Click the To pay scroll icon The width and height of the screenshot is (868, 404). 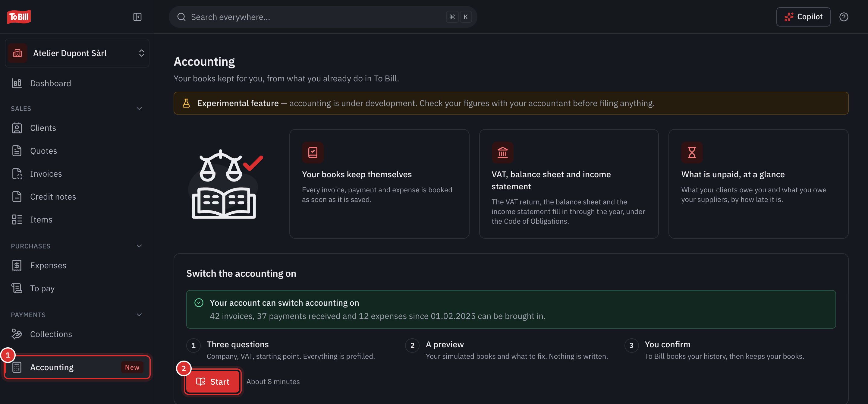click(x=17, y=289)
